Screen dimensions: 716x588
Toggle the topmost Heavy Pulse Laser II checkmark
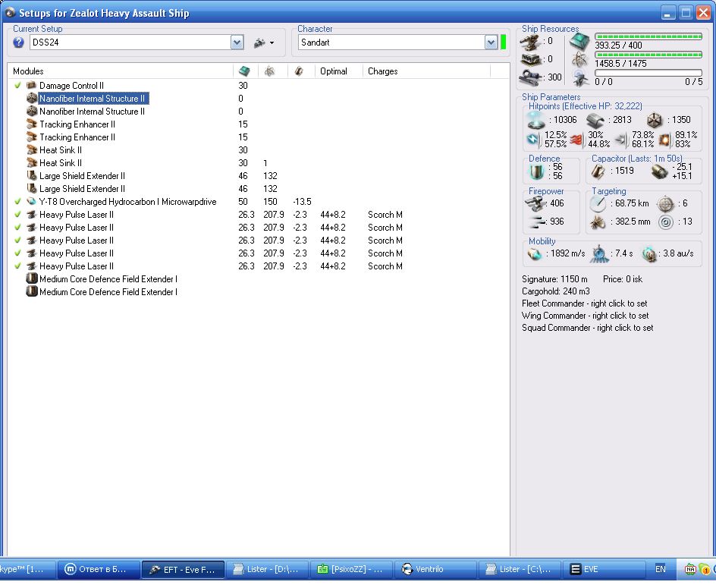click(x=17, y=214)
